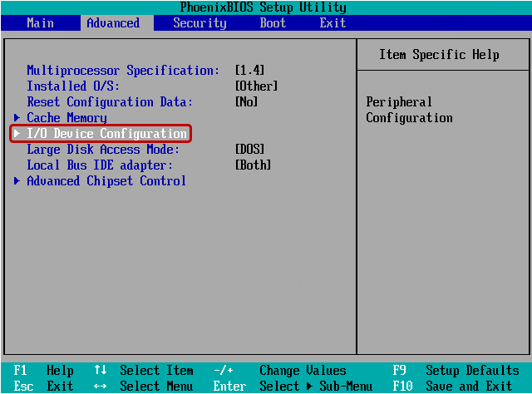Switch to the Security tab

[199, 23]
